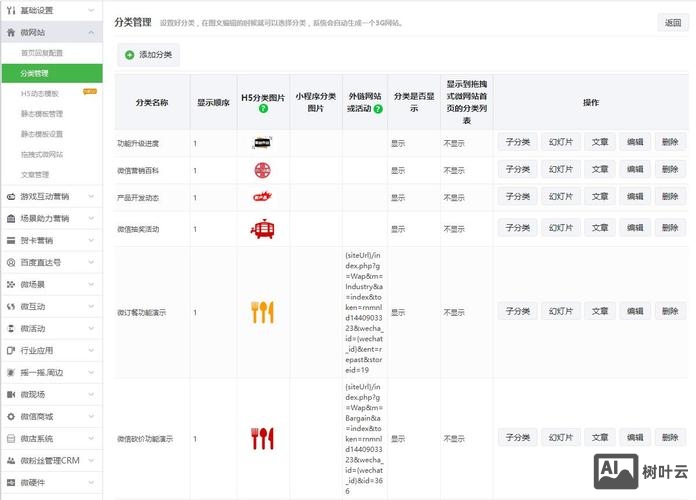The height and width of the screenshot is (500, 696).
Task: Select the 分类管理 submenu item
Action: coord(51,73)
